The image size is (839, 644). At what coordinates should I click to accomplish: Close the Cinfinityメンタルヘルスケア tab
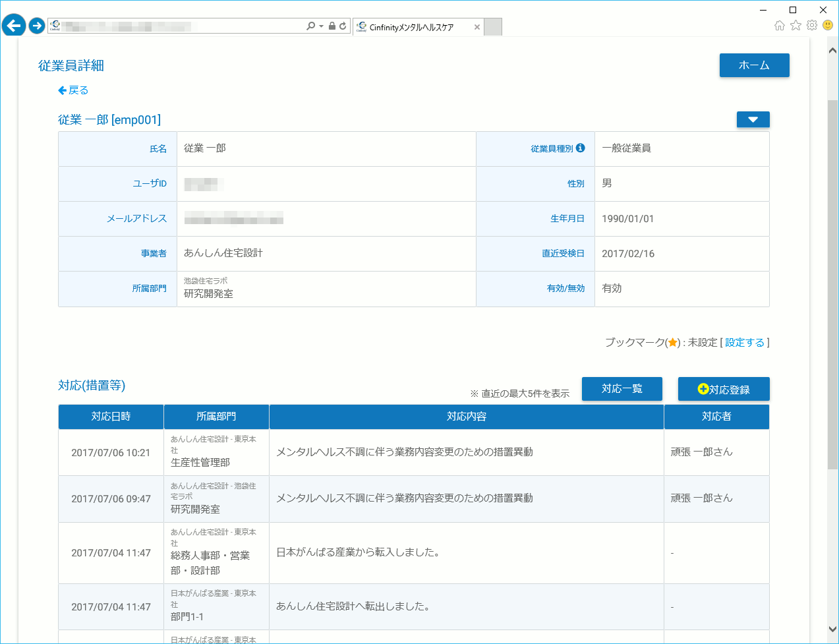pos(477,27)
